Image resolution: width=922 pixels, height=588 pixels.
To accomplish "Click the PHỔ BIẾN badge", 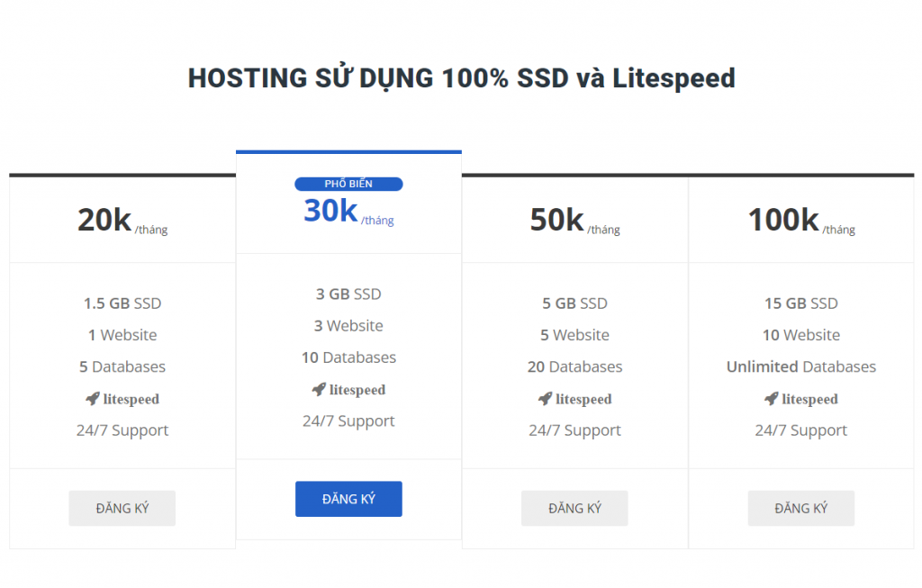I will tap(348, 184).
